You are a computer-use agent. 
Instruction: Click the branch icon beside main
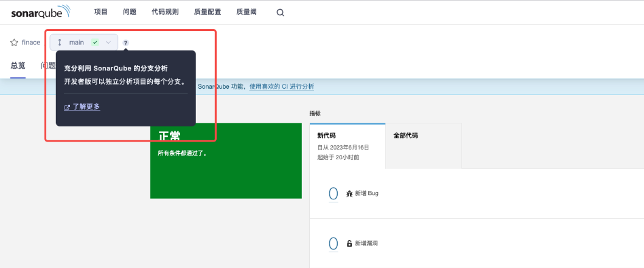pos(60,42)
